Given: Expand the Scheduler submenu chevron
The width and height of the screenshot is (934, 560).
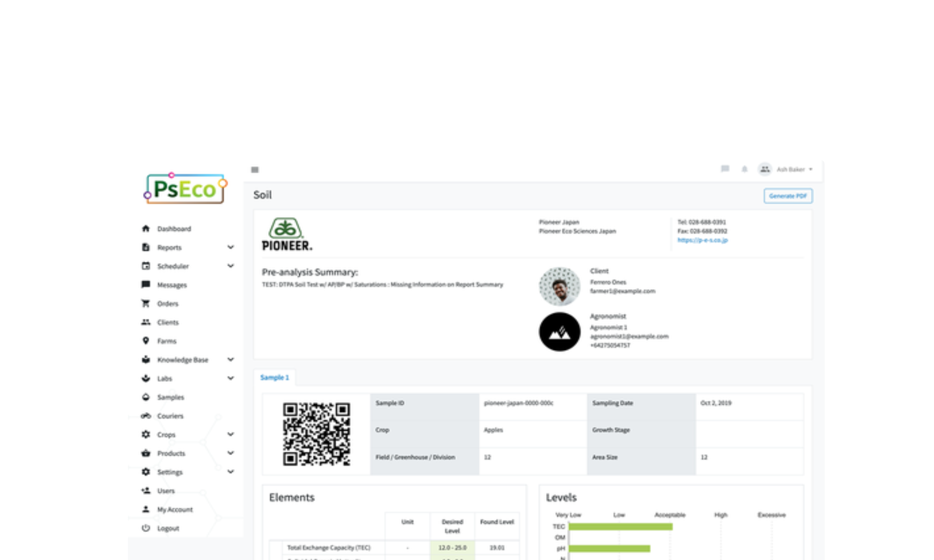Looking at the screenshot, I should (x=231, y=266).
